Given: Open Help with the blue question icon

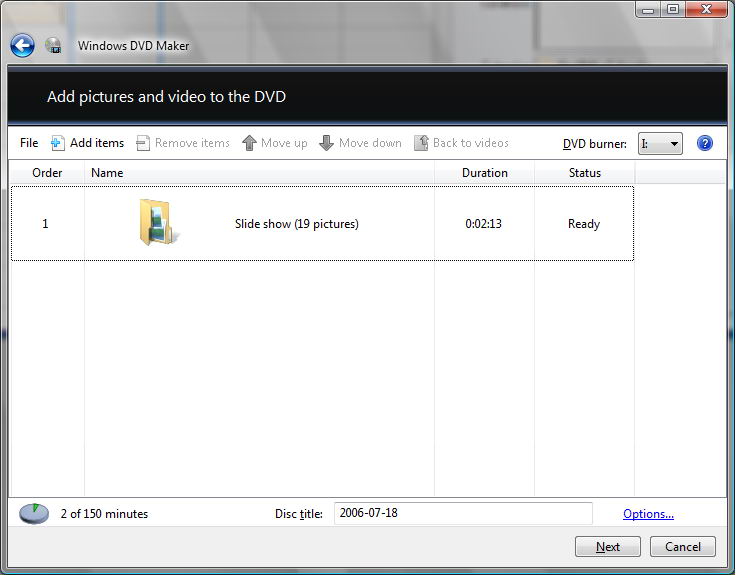Looking at the screenshot, I should 705,143.
